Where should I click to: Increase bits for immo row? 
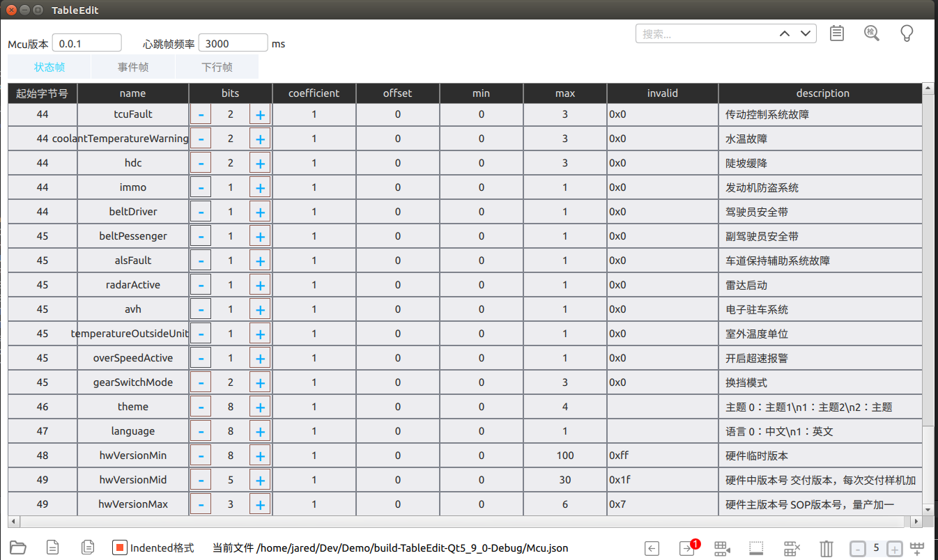tap(260, 187)
